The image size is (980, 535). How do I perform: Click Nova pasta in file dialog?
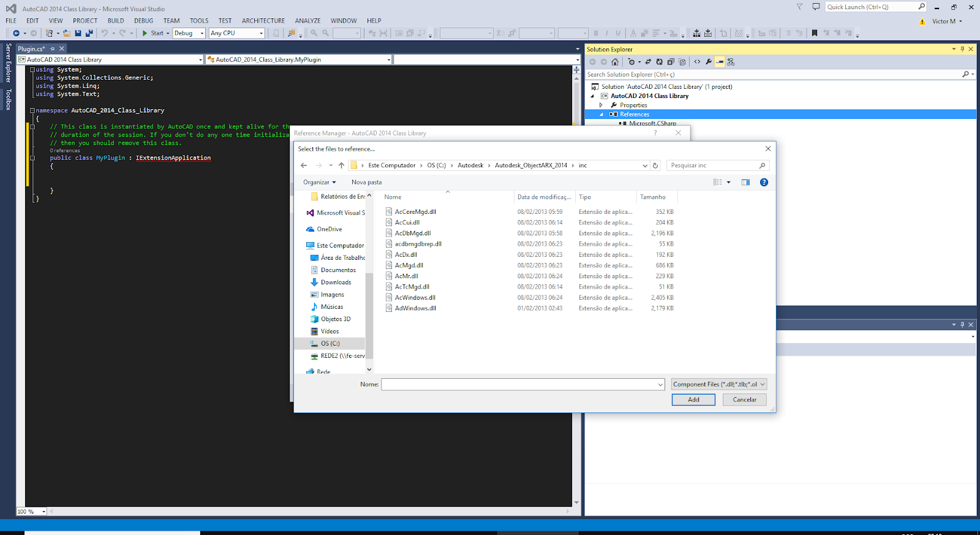(366, 182)
